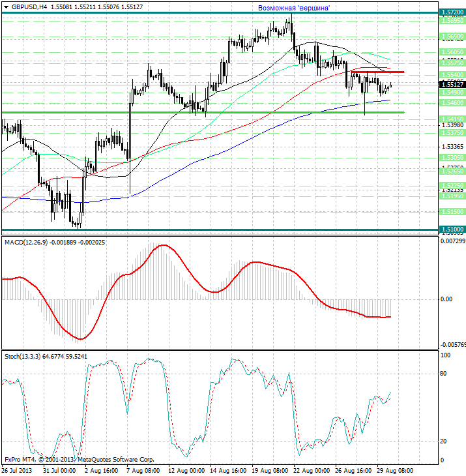Click the 1.54900 price level label
466x476 pixels.
click(452, 93)
